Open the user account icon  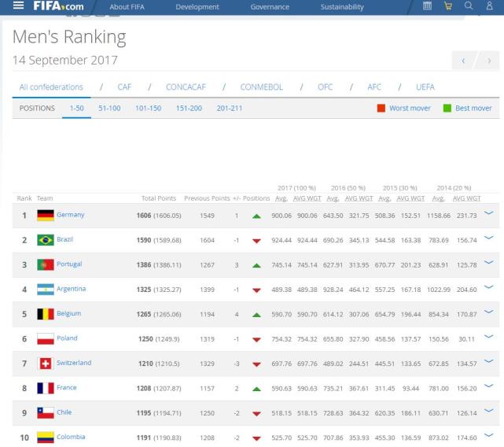point(489,6)
